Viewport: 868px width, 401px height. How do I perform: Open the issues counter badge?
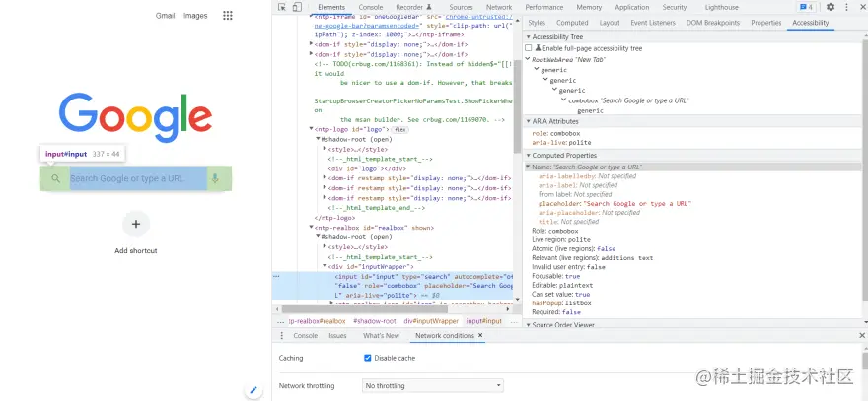(804, 7)
